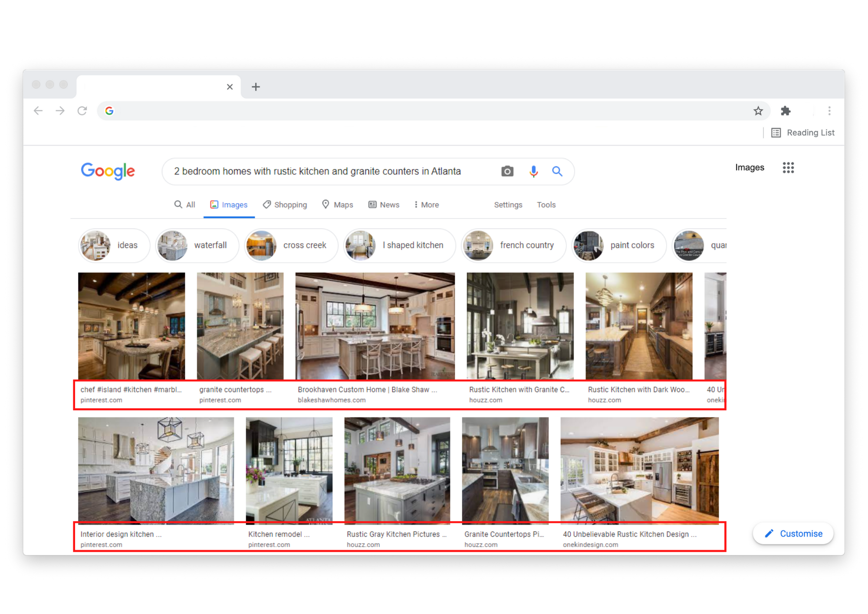Filter by the 'french country' chip
This screenshot has height=614, width=868.
[514, 245]
